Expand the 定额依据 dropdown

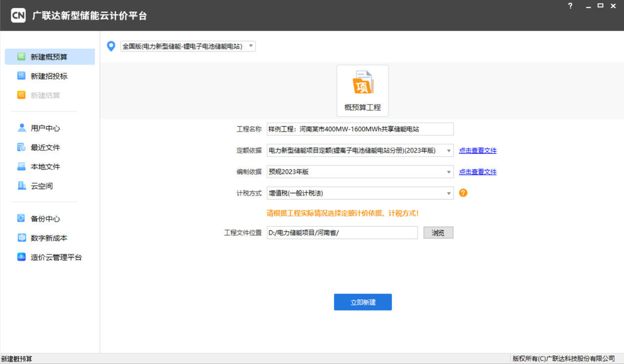(x=360, y=151)
